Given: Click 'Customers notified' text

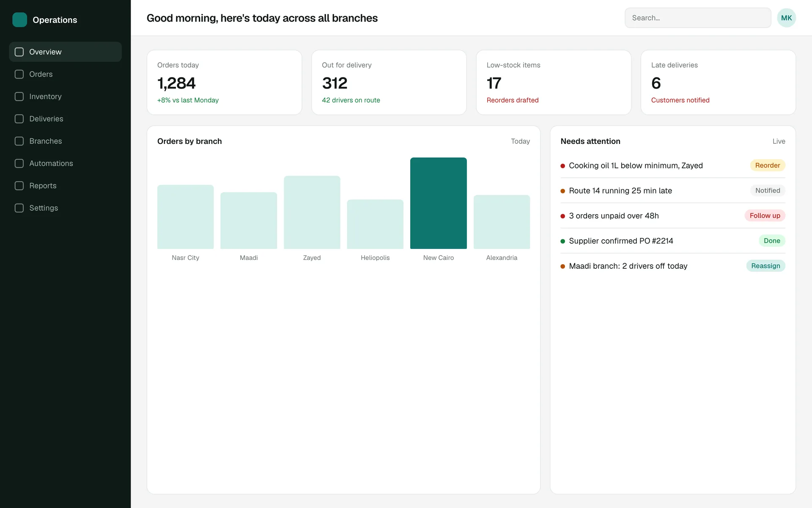Looking at the screenshot, I should 680,100.
